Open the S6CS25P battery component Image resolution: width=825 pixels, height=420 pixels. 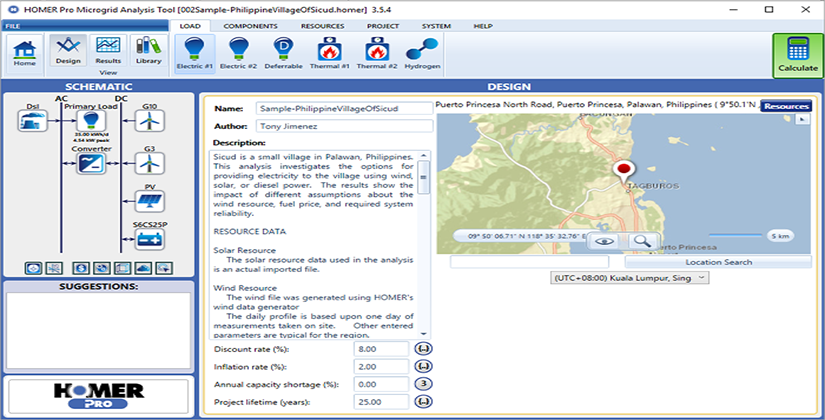pos(150,239)
